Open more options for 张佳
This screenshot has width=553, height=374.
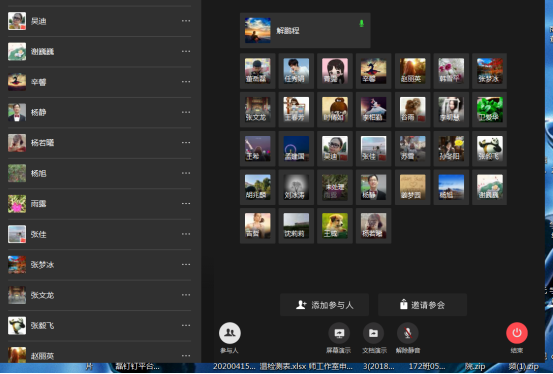(x=186, y=234)
